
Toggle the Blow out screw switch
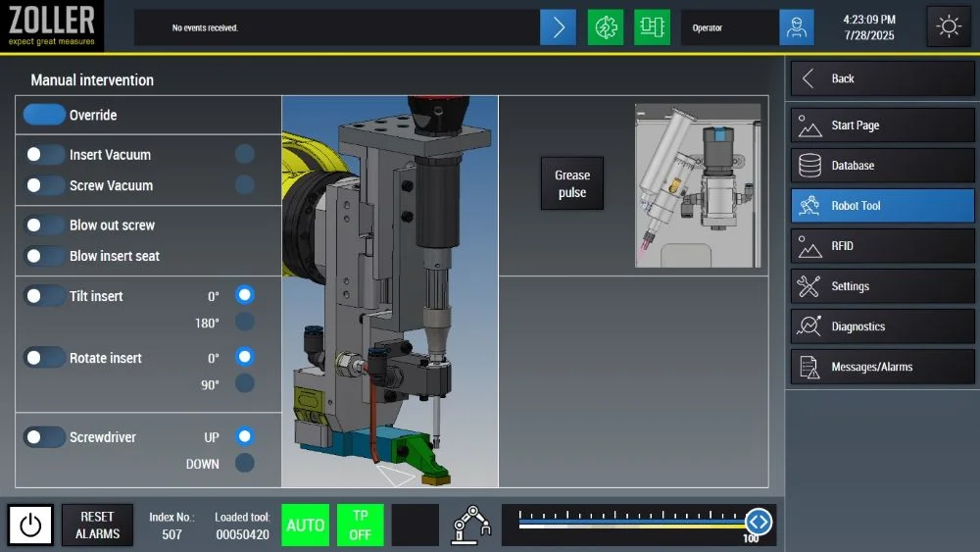(44, 226)
